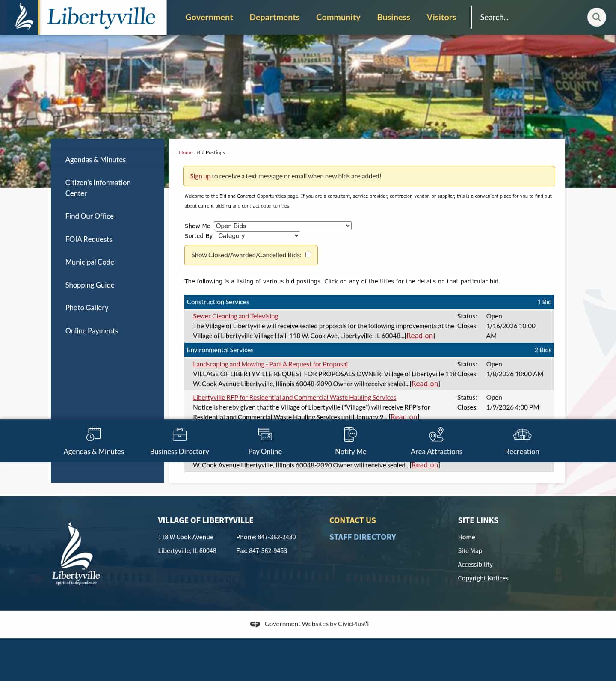Click the 1/16/2026 10:00 AM closing date
Viewport: 616px width, 681px height.
click(511, 331)
